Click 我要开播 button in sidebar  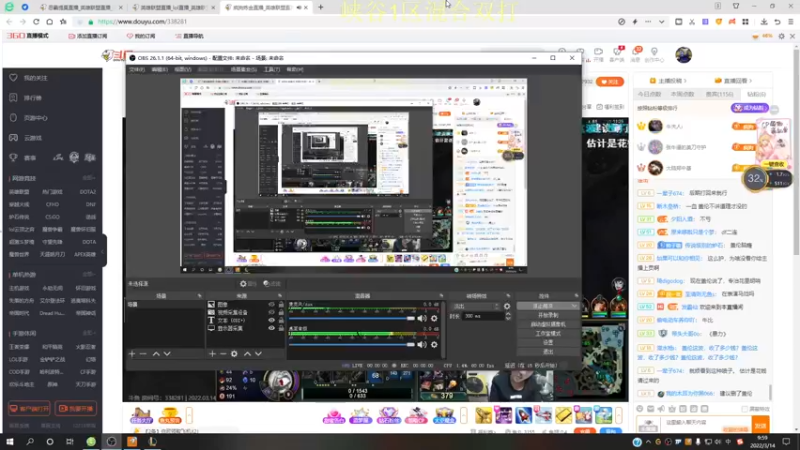76,408
